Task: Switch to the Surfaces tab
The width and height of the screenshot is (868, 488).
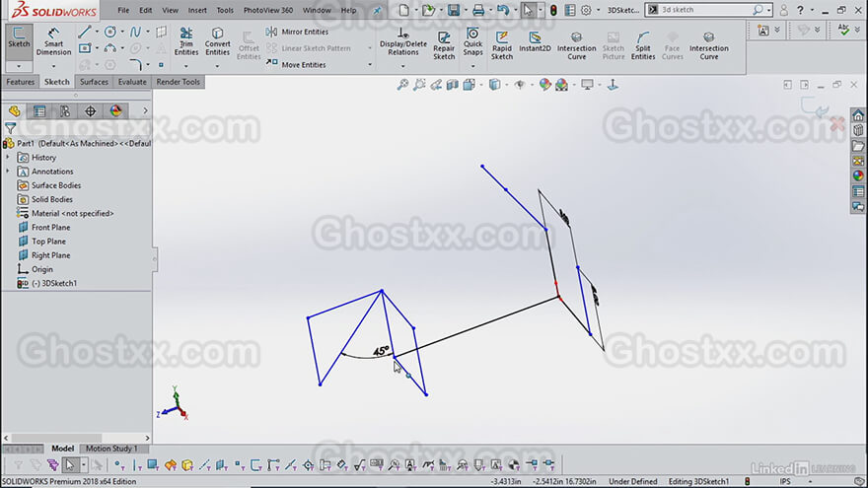Action: click(94, 82)
